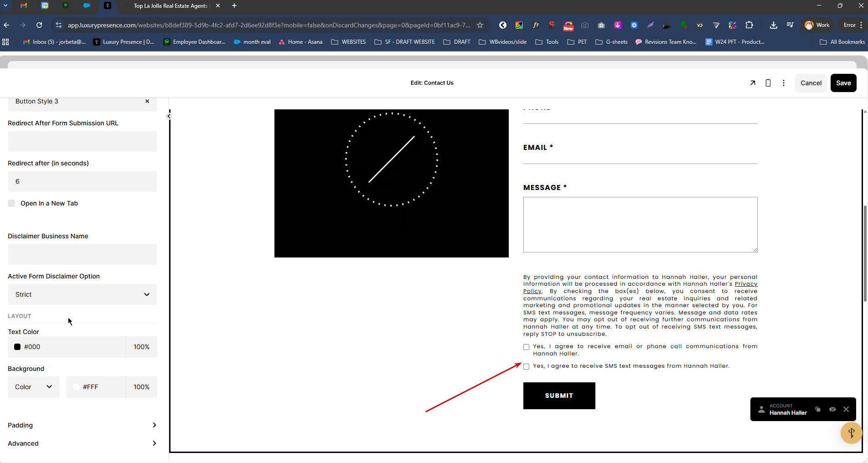
Task: Open the Tools bookmark folder
Action: coord(547,42)
